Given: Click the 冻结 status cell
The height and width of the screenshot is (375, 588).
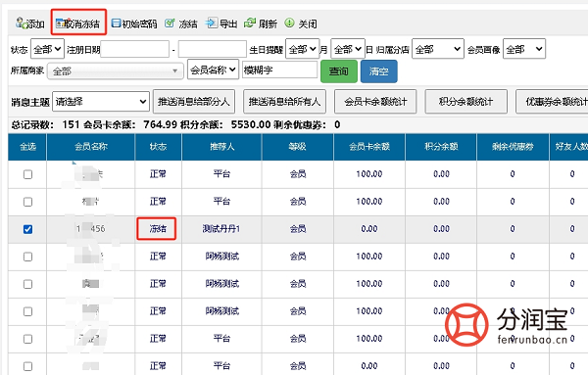Looking at the screenshot, I should click(158, 228).
